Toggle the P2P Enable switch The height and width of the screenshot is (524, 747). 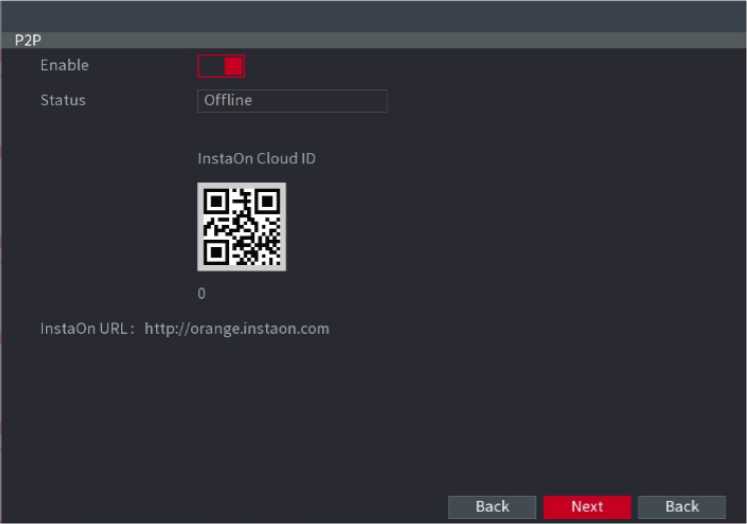click(x=221, y=66)
